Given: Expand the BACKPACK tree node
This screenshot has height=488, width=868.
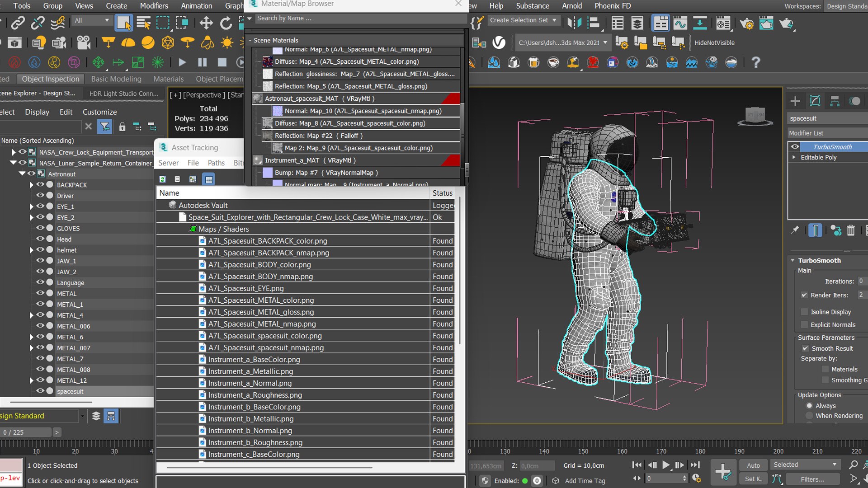Looking at the screenshot, I should 31,185.
